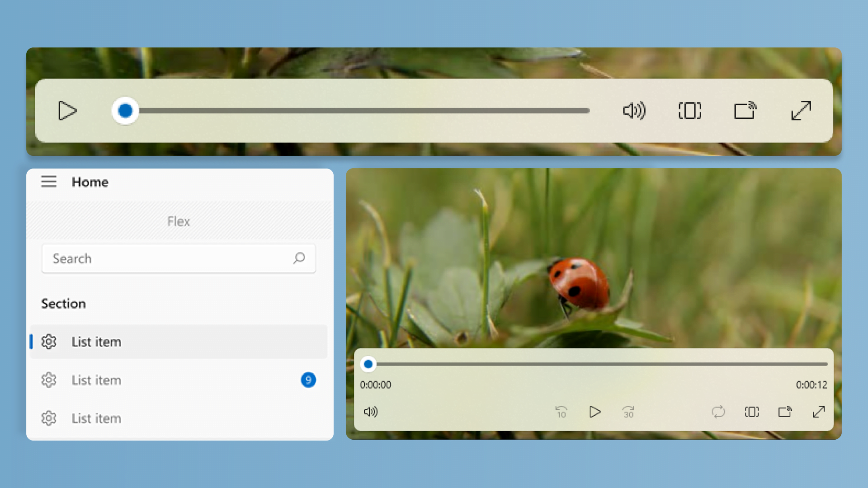The height and width of the screenshot is (488, 868).
Task: Open the hamburger navigation menu
Action: (x=49, y=182)
